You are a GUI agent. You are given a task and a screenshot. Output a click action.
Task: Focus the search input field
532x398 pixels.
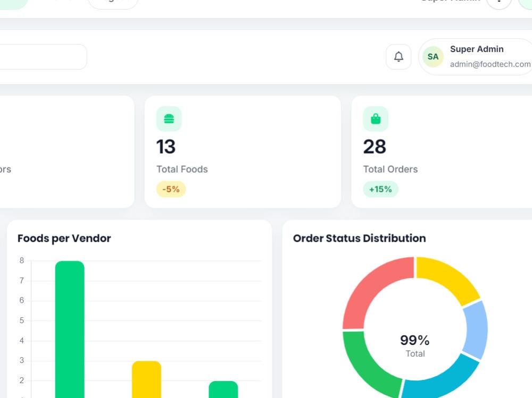(43, 57)
